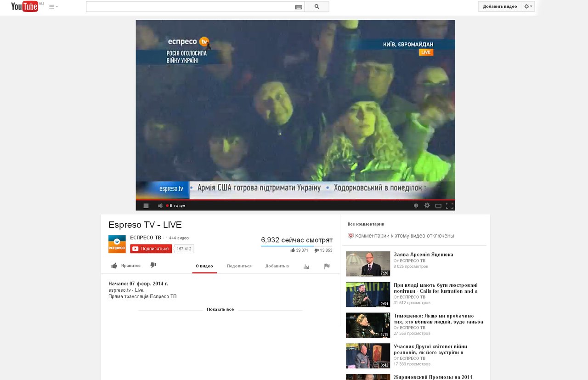Mute the player volume speaker icon

[160, 205]
